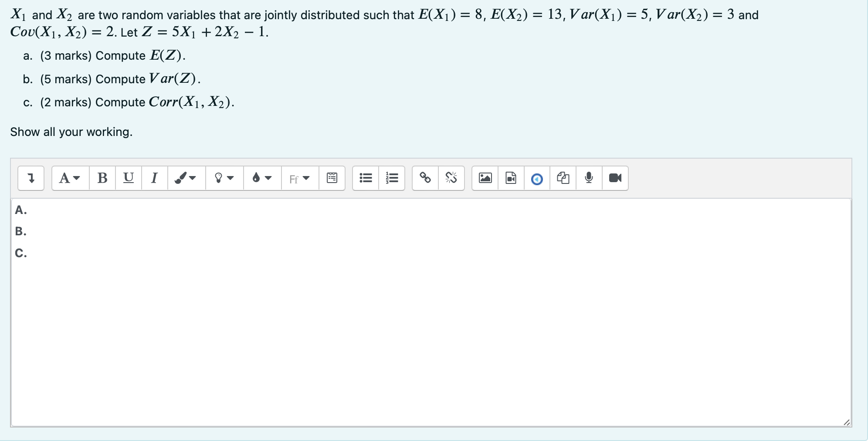Toggle underline formatting
This screenshot has width=868, height=441.
[x=128, y=178]
